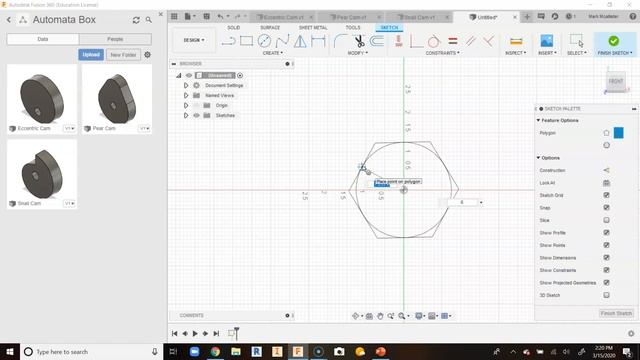Open data panel settings gear
Image resolution: width=640 pixels, height=360 pixels.
tap(147, 55)
